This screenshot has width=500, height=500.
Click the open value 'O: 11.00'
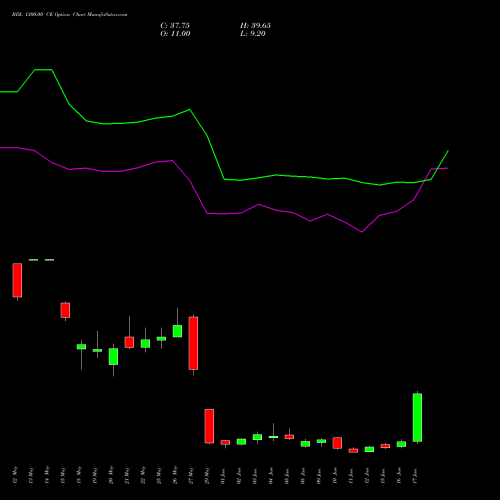pyautogui.click(x=175, y=34)
